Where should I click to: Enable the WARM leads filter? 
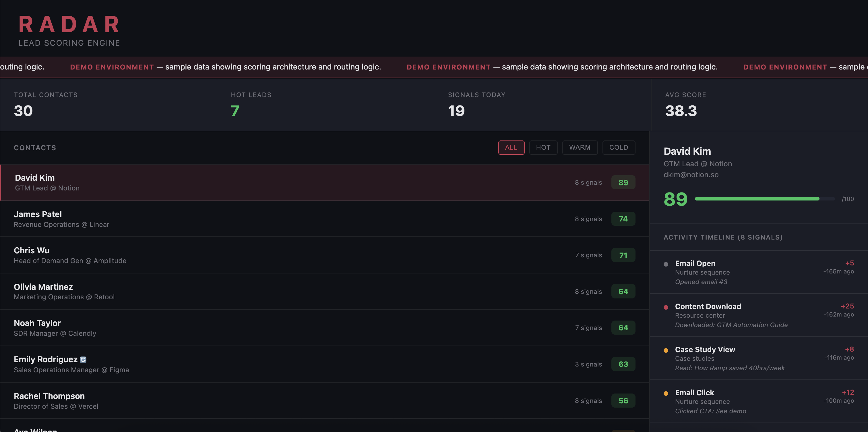pos(580,147)
